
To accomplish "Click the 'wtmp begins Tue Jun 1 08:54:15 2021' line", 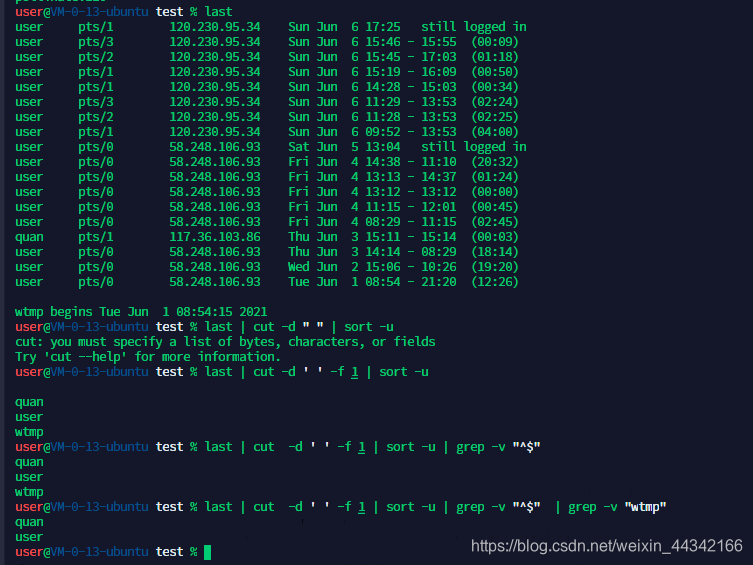I will (x=141, y=312).
